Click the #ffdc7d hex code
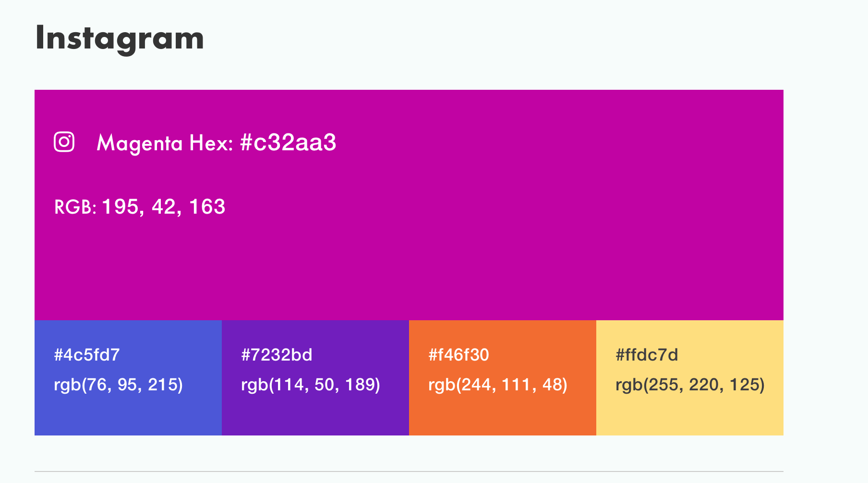The height and width of the screenshot is (483, 868). click(x=647, y=355)
